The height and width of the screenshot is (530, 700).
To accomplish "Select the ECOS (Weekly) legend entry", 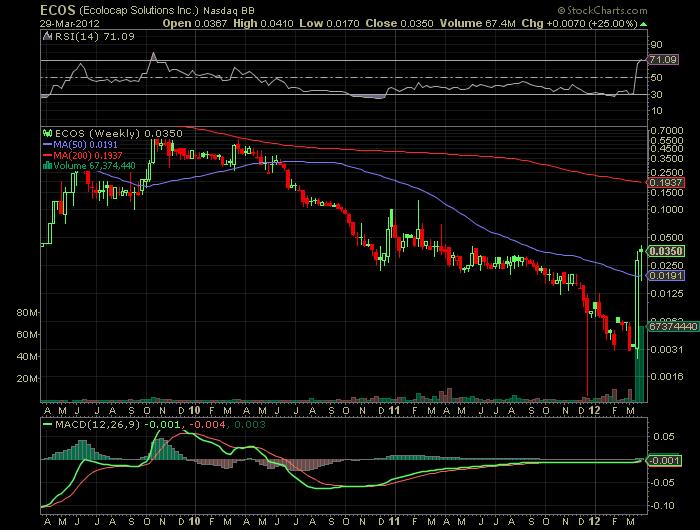I will [92, 133].
